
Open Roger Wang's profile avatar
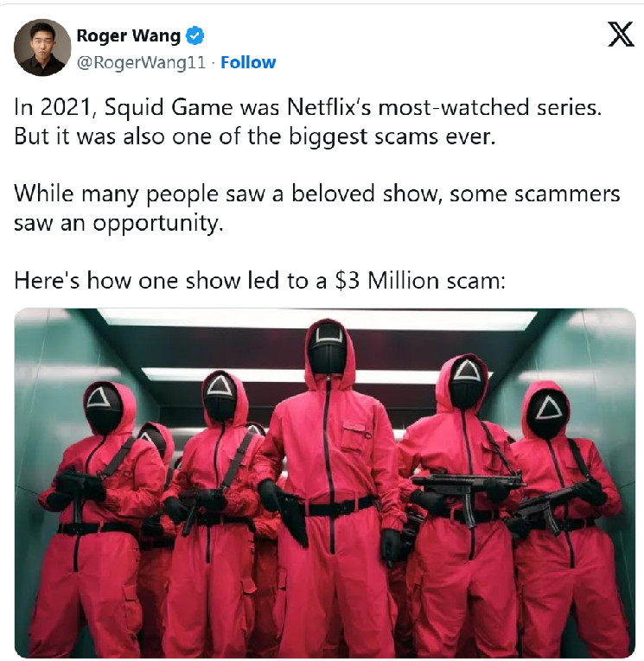(x=42, y=48)
